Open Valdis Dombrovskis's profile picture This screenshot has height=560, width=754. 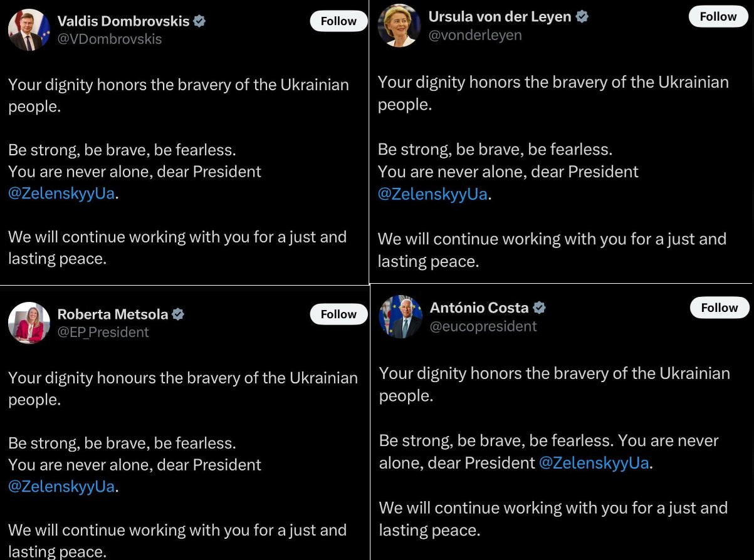point(29,30)
